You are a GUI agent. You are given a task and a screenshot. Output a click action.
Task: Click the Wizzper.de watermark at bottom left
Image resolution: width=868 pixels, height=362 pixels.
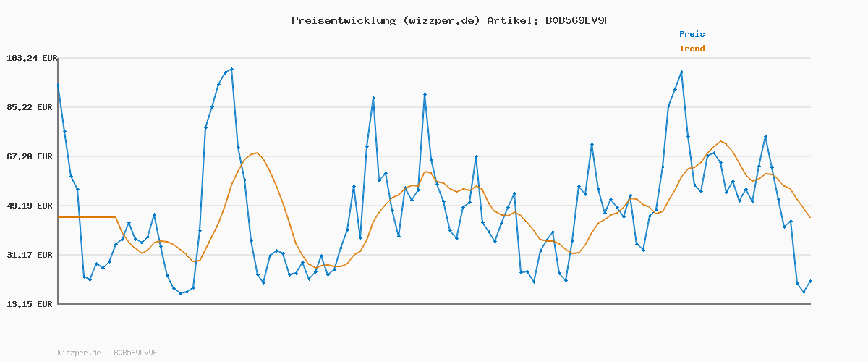(107, 353)
